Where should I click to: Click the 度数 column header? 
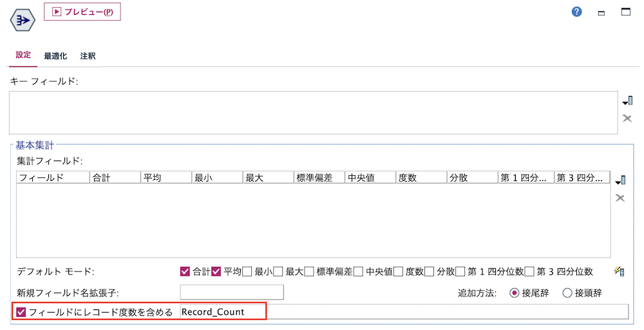pyautogui.click(x=421, y=177)
